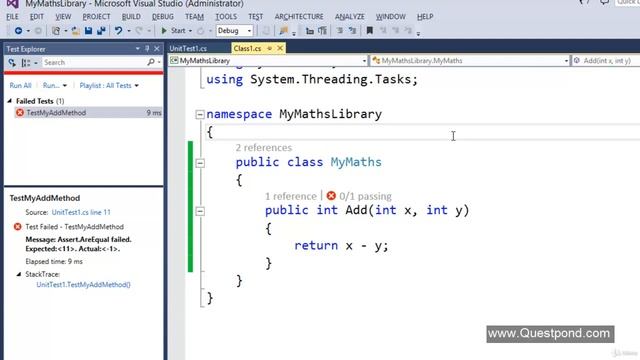Image resolution: width=640 pixels, height=360 pixels.
Task: Toggle bookmark on the current line
Action: 369,31
